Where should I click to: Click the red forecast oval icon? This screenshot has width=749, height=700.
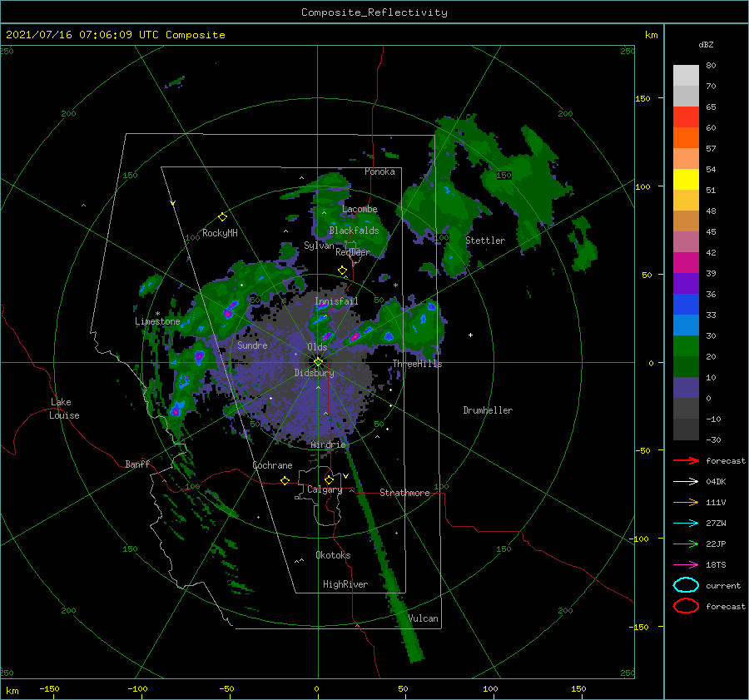[x=686, y=606]
